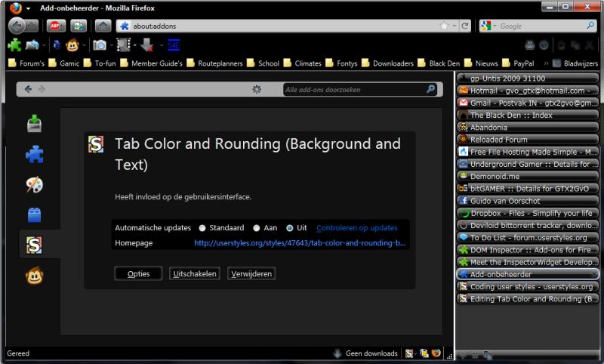Select Standaard automatic updates option

pos(202,228)
